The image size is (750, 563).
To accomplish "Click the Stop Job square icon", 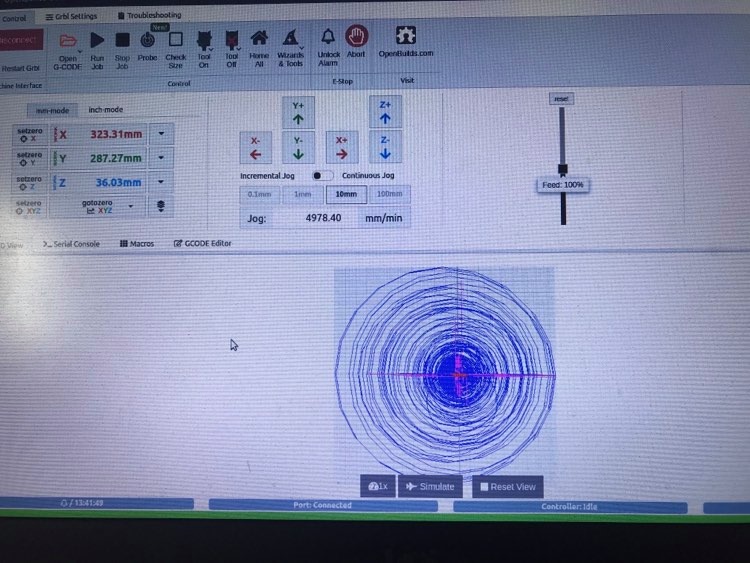I will pyautogui.click(x=122, y=43).
